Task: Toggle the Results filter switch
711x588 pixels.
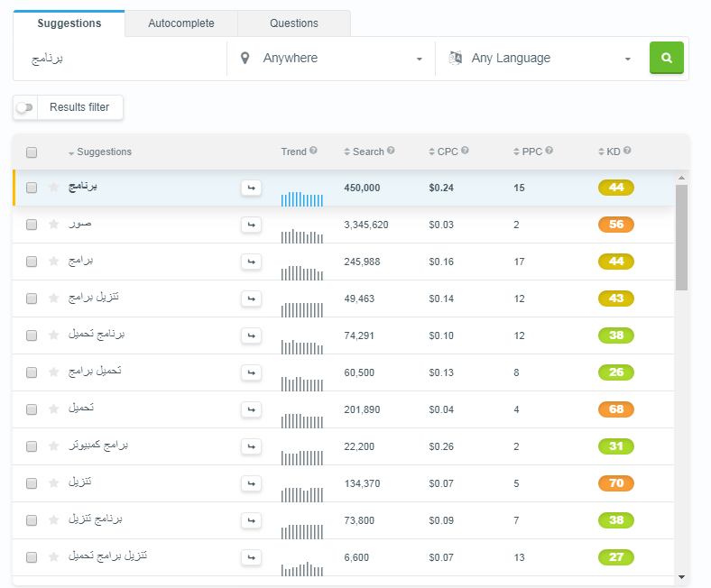Action: tap(25, 107)
